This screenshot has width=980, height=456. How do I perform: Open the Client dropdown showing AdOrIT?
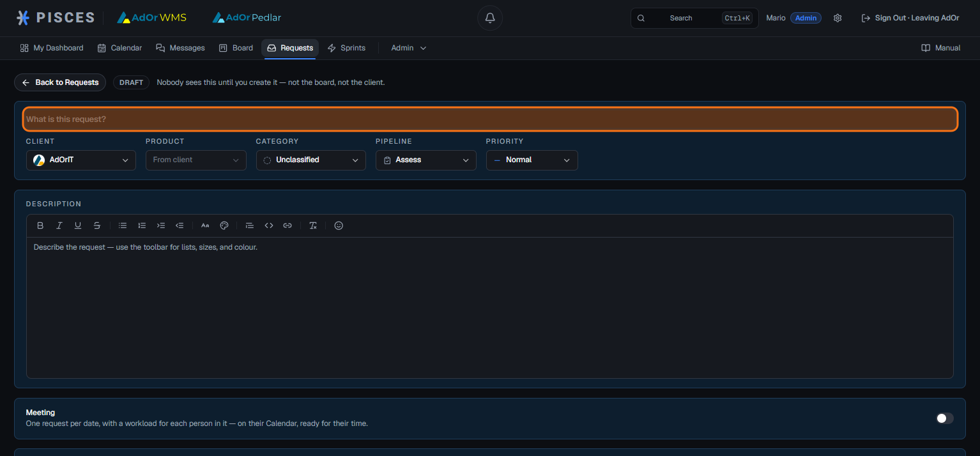point(81,160)
